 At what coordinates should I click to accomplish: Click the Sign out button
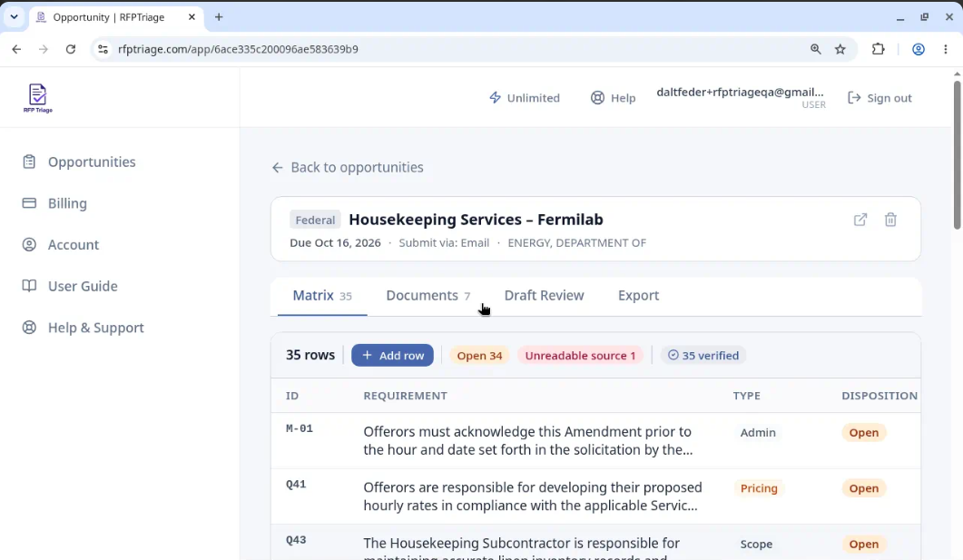(x=879, y=98)
